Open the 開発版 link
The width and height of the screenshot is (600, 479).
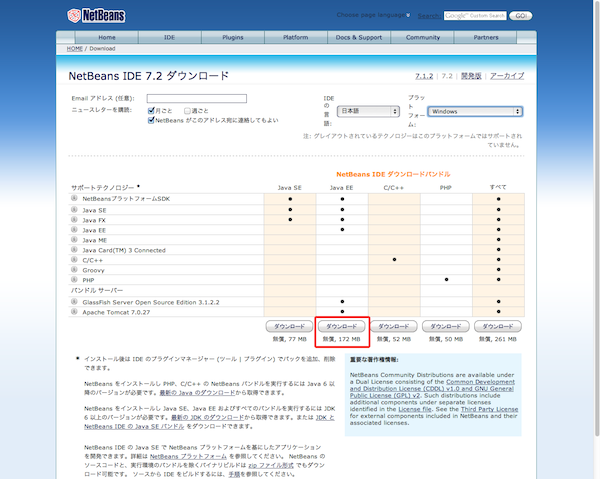click(471, 76)
